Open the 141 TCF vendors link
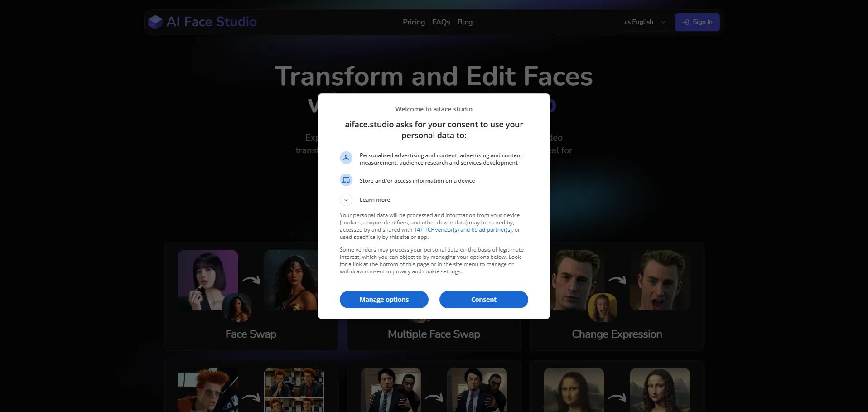The height and width of the screenshot is (412, 868). (x=463, y=230)
